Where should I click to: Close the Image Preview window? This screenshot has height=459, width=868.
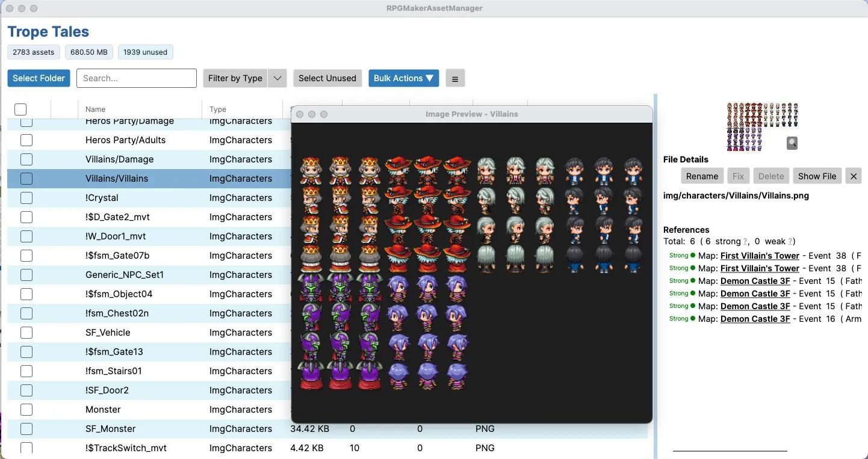300,114
